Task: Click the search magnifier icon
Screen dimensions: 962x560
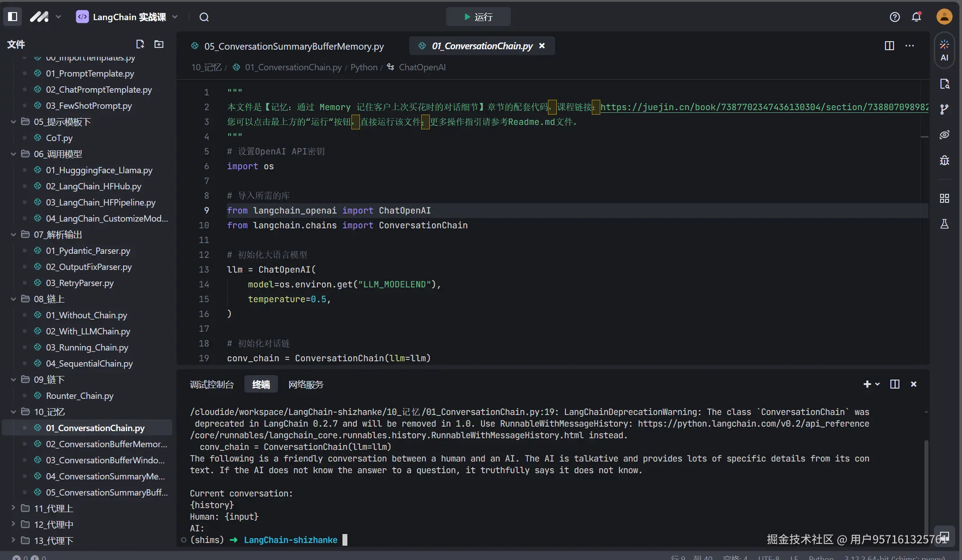Action: [204, 17]
